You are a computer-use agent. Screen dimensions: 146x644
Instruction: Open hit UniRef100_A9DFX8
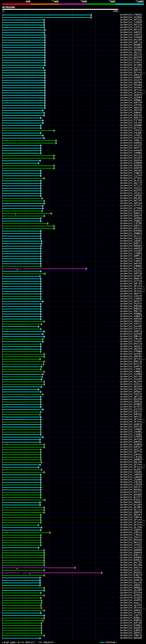click(131, 331)
